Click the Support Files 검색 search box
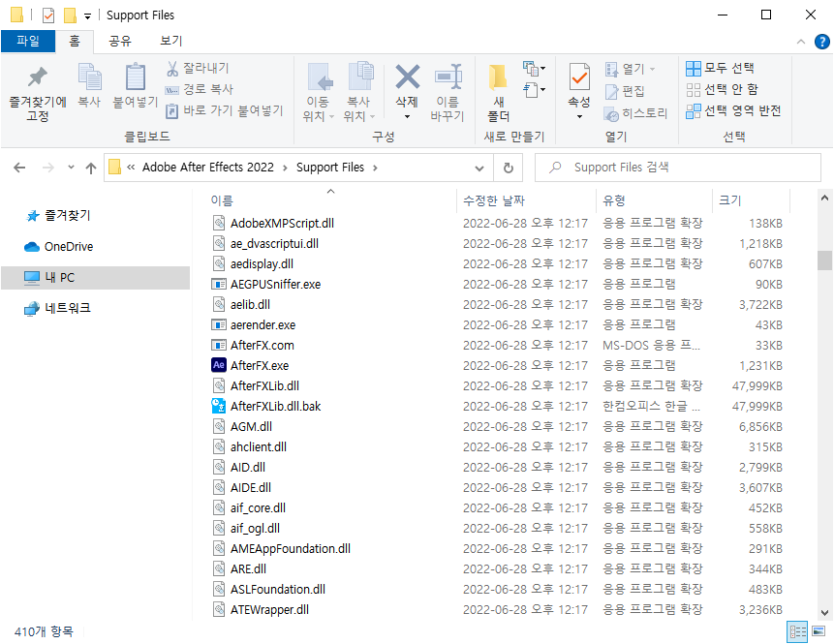The height and width of the screenshot is (644, 834). [x=678, y=168]
